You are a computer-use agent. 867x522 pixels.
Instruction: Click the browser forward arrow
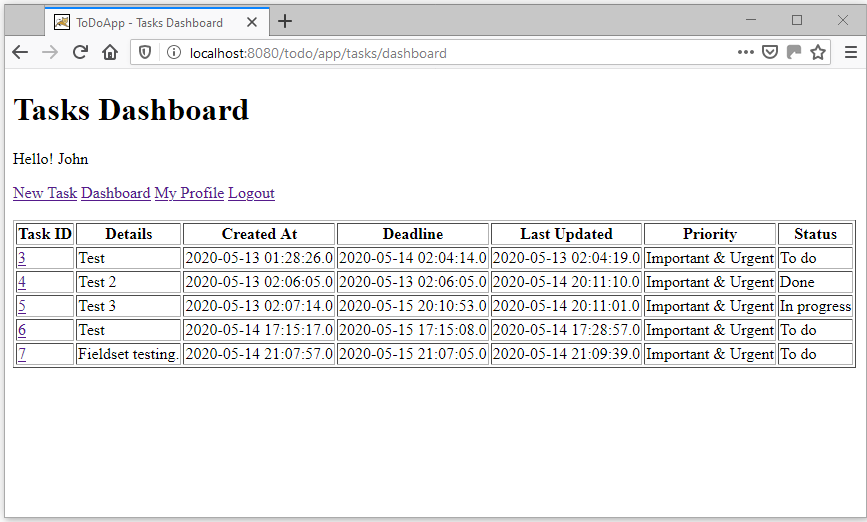[x=50, y=53]
